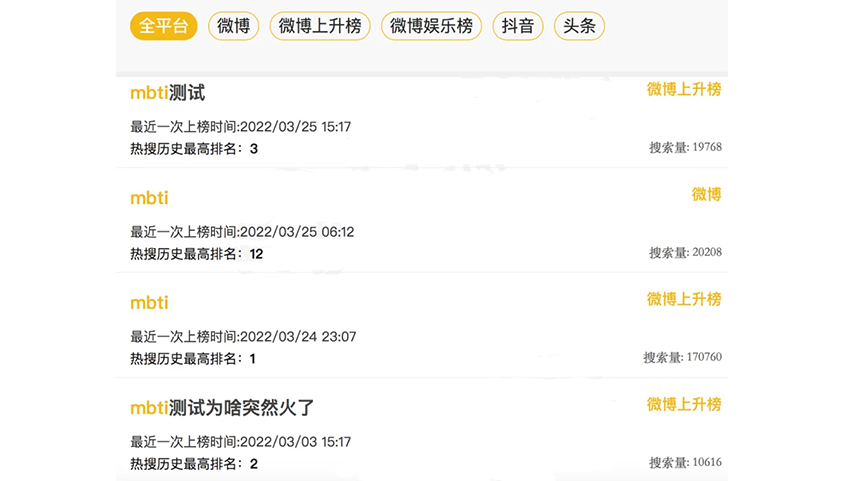Switch to the 微博娱乐榜 tab

[431, 26]
